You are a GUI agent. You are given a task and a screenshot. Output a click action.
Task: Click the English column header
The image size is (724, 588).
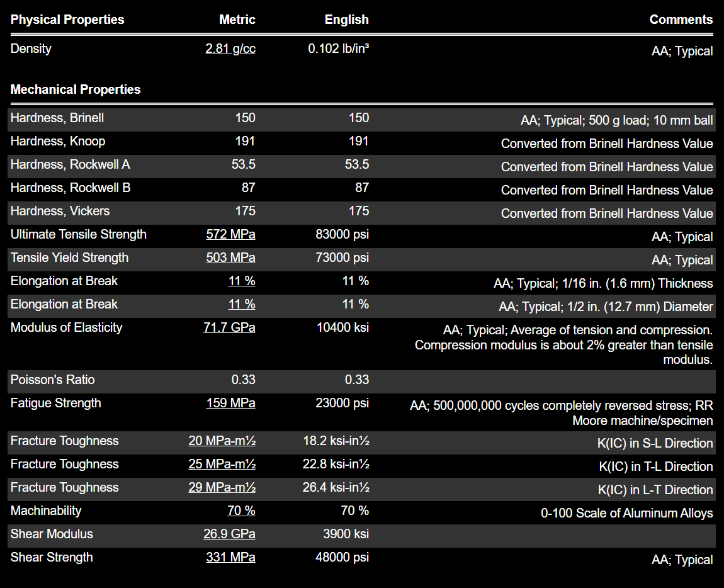coord(346,20)
